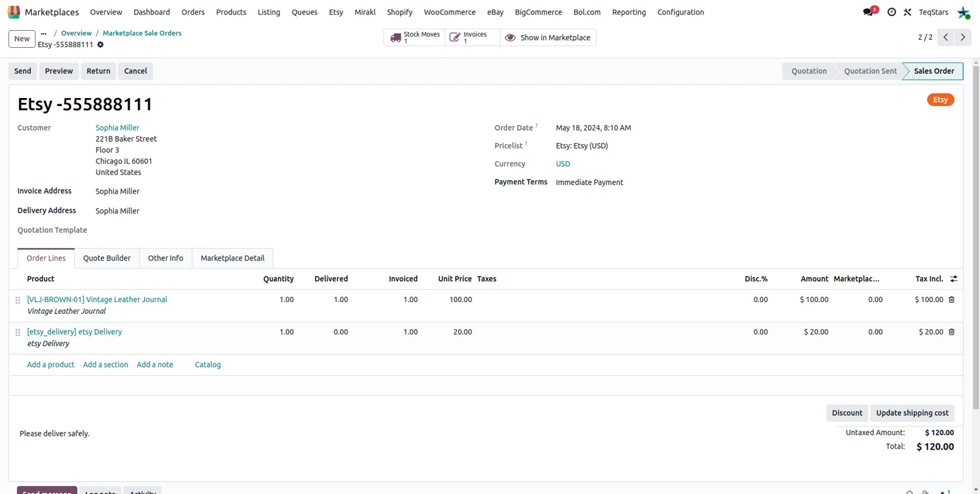This screenshot has width=980, height=494.
Task: Open the user avatar star icon
Action: click(x=963, y=12)
